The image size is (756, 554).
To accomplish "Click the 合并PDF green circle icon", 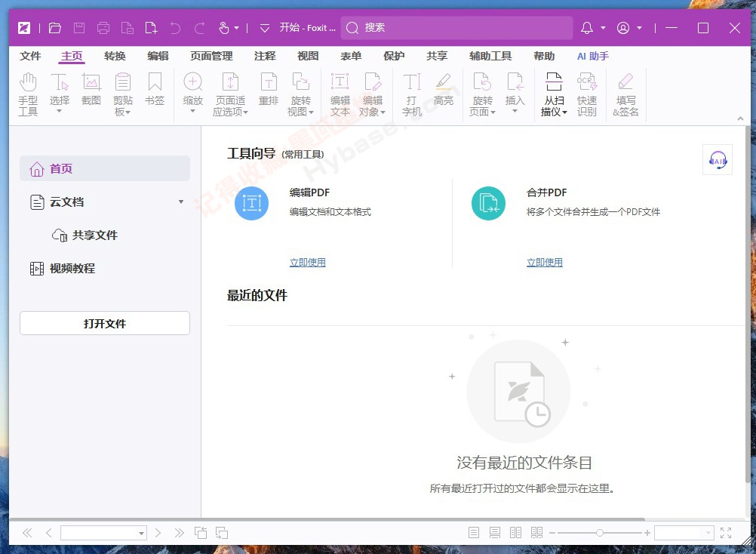I will (x=488, y=204).
